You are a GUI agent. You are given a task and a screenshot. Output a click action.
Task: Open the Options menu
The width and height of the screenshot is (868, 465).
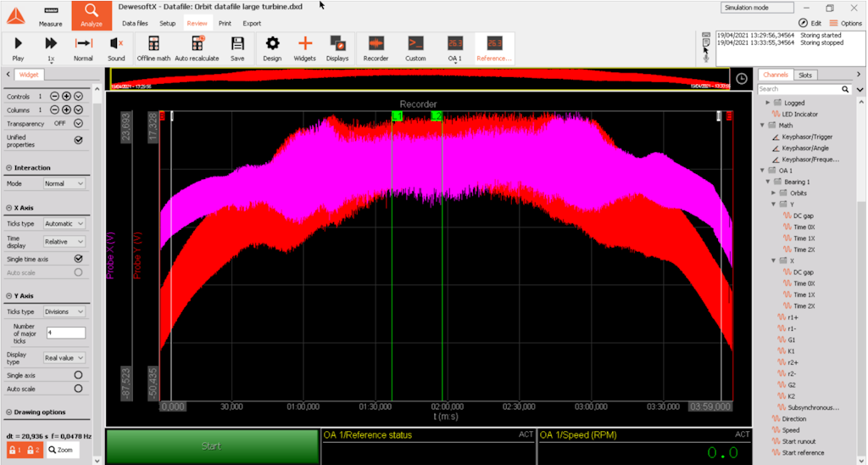[x=845, y=23]
